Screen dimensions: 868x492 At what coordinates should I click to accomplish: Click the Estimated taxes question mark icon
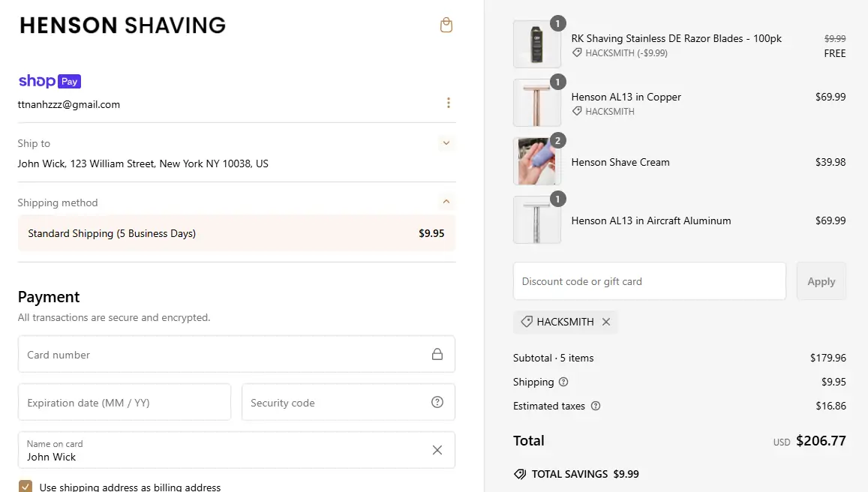tap(595, 406)
